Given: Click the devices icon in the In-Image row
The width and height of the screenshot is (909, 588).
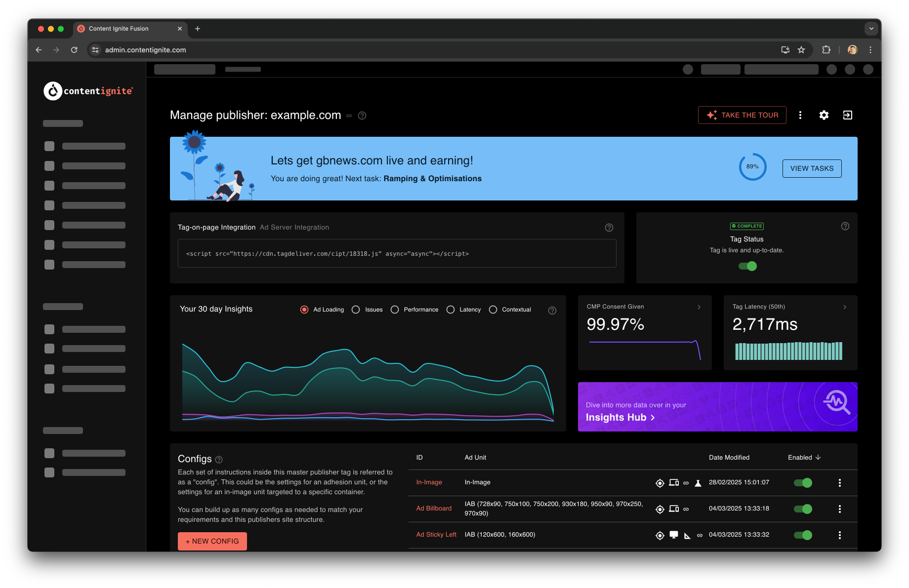Looking at the screenshot, I should click(674, 482).
